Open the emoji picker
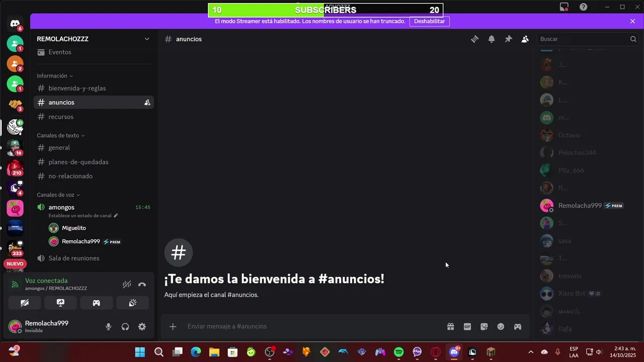The height and width of the screenshot is (362, 644). click(x=501, y=327)
